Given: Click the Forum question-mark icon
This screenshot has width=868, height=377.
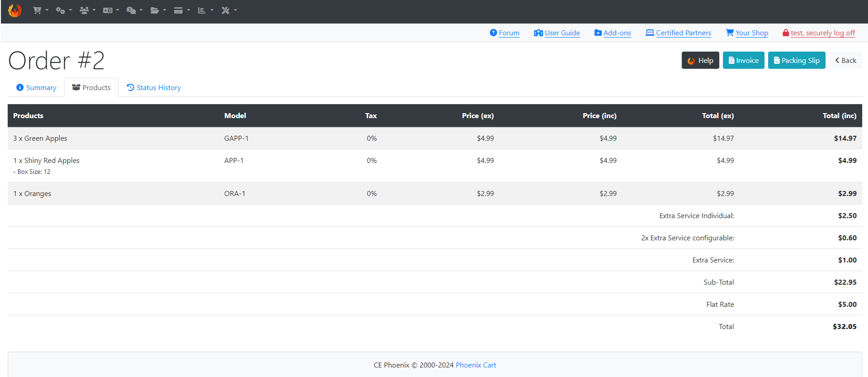Looking at the screenshot, I should 493,33.
